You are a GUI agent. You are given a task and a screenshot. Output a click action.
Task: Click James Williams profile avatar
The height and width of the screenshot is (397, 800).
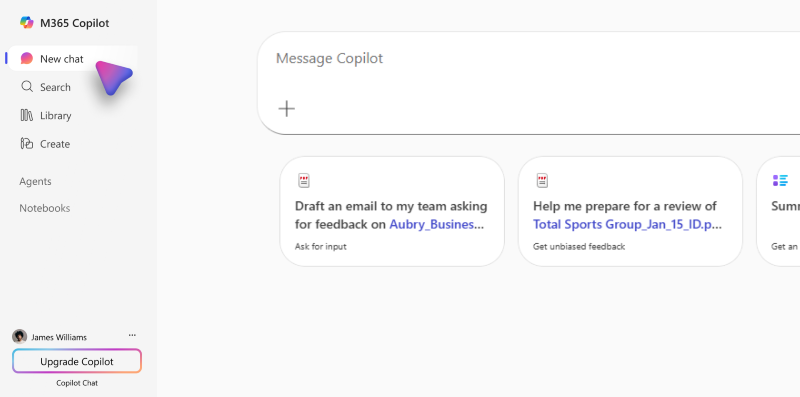[19, 337]
